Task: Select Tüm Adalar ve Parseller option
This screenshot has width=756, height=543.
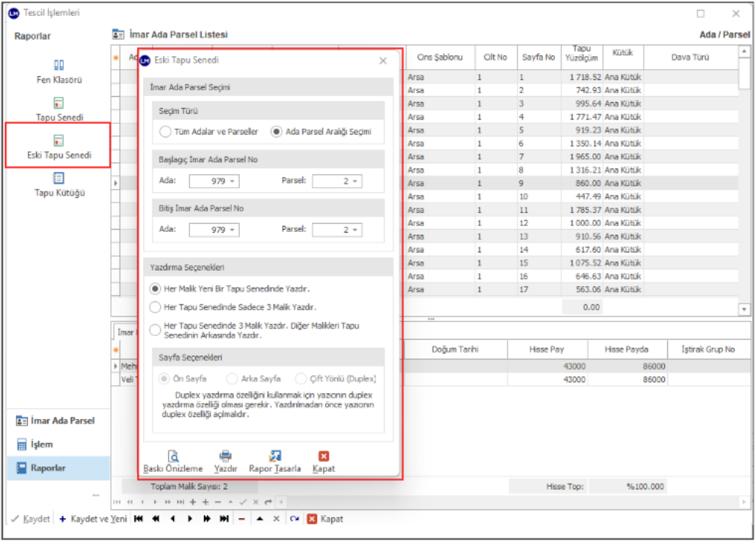Action: pos(165,132)
